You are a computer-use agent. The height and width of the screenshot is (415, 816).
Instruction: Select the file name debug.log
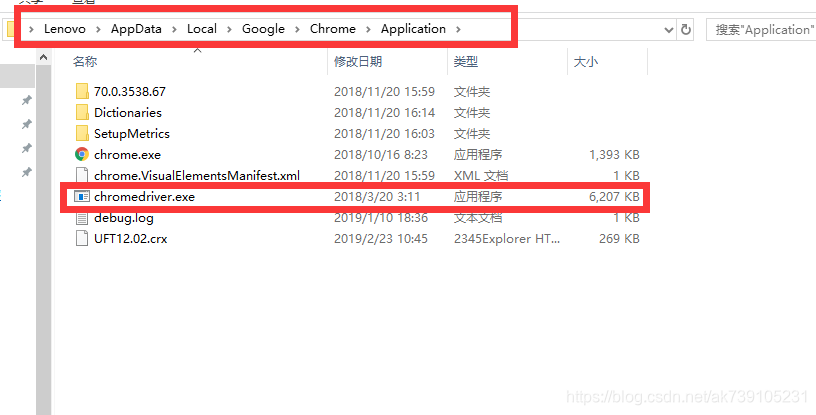124,218
